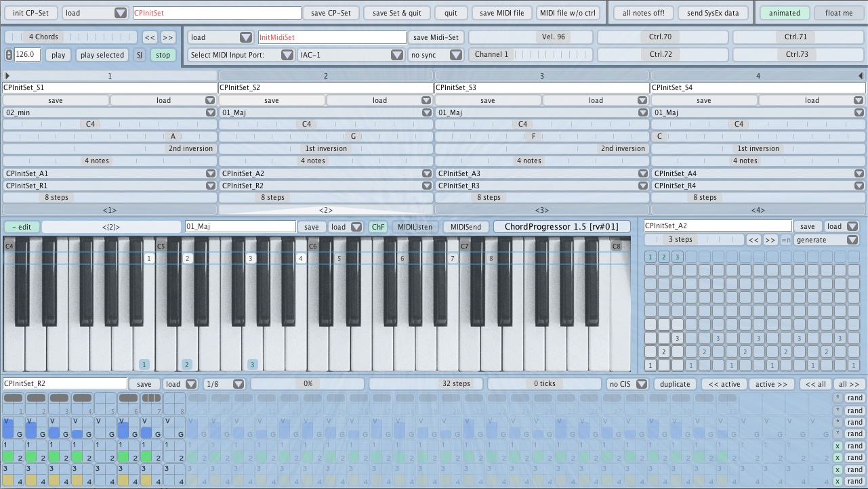Select the <4> slot tab

tap(758, 210)
